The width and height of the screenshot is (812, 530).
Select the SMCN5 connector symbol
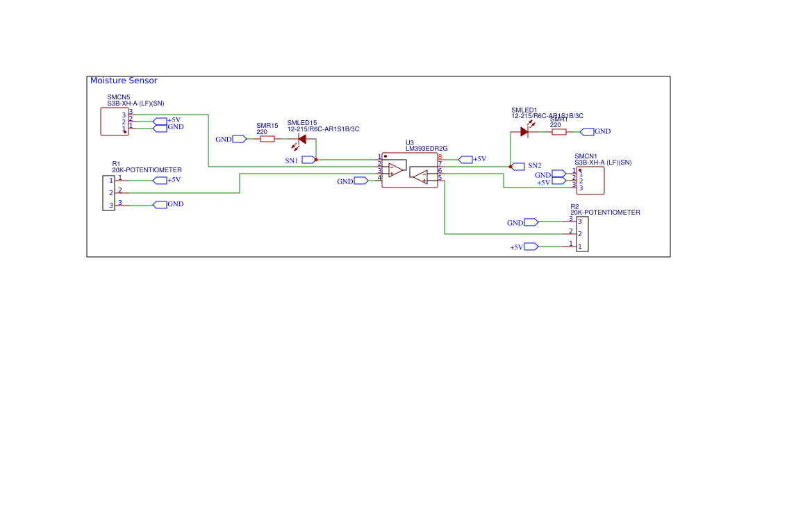point(115,122)
